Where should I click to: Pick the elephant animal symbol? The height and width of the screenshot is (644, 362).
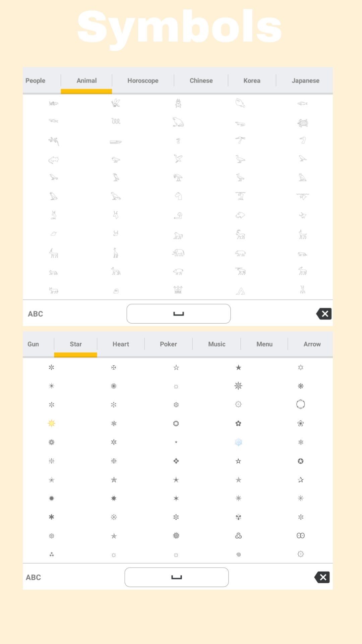(178, 253)
